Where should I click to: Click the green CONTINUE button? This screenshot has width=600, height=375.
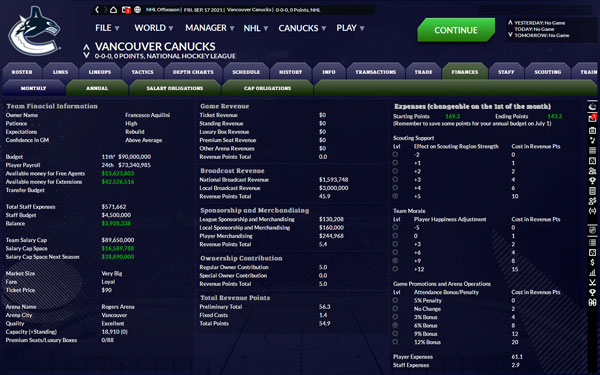456,30
